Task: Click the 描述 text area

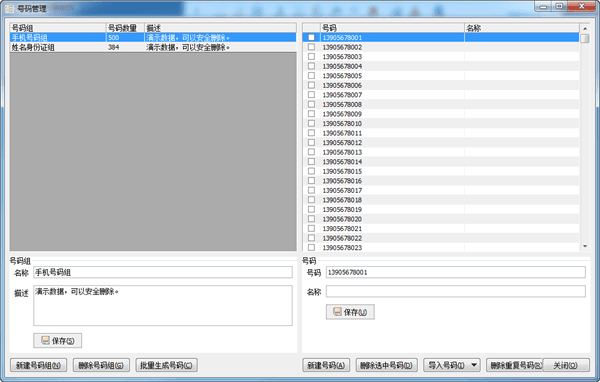Action: coord(163,305)
